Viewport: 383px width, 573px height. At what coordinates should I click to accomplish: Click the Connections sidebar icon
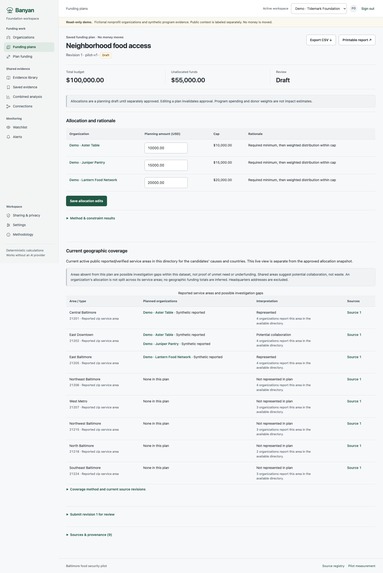8,106
